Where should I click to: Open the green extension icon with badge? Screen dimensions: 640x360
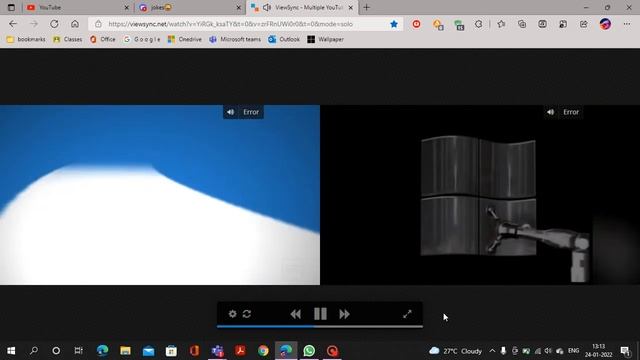coord(459,25)
